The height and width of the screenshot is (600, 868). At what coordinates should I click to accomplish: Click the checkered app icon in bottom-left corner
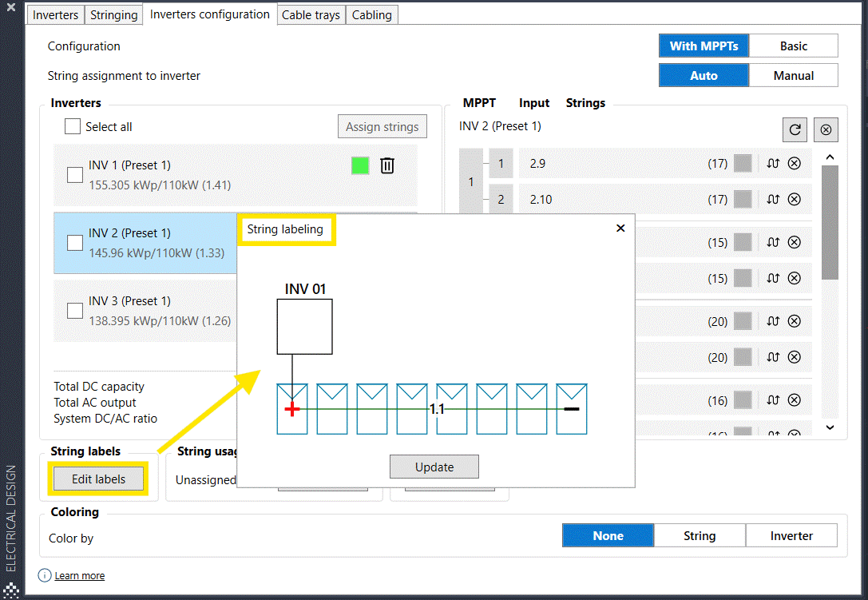coord(10,589)
